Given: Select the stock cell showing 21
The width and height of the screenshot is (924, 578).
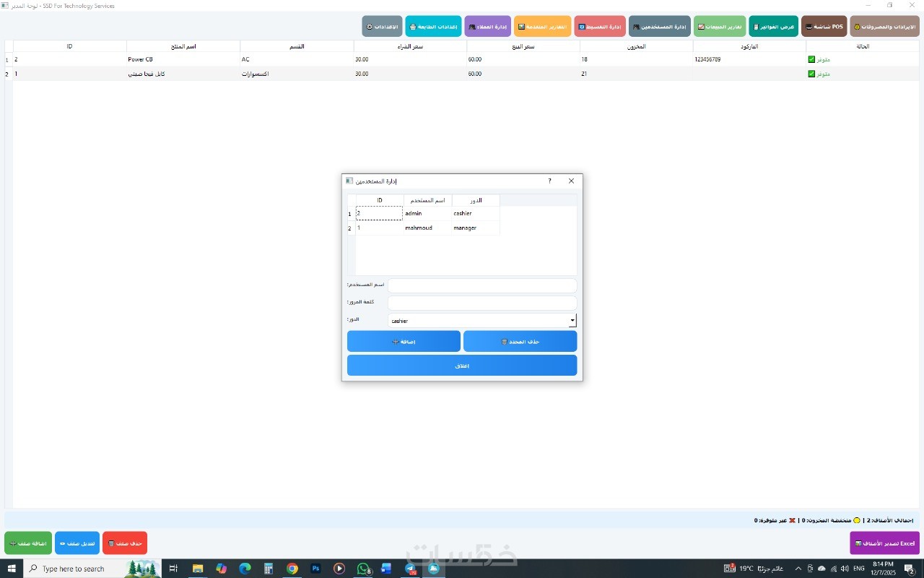Looking at the screenshot, I should [636, 74].
